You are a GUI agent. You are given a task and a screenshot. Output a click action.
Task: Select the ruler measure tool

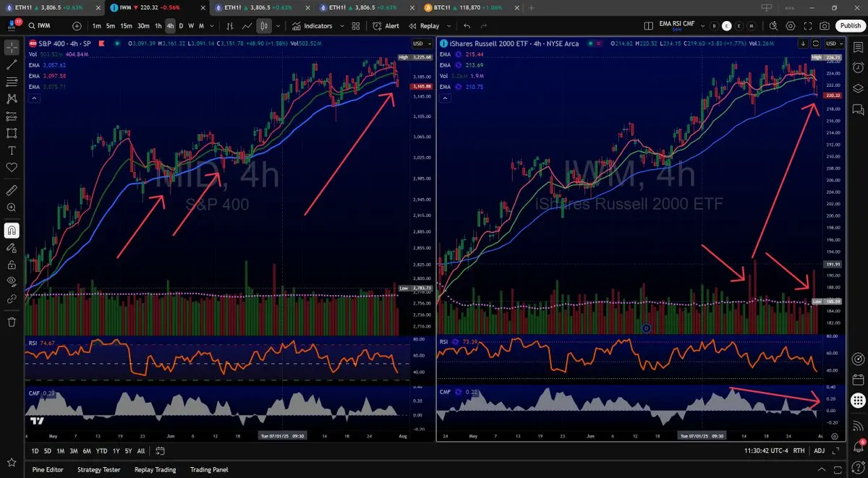coord(12,191)
